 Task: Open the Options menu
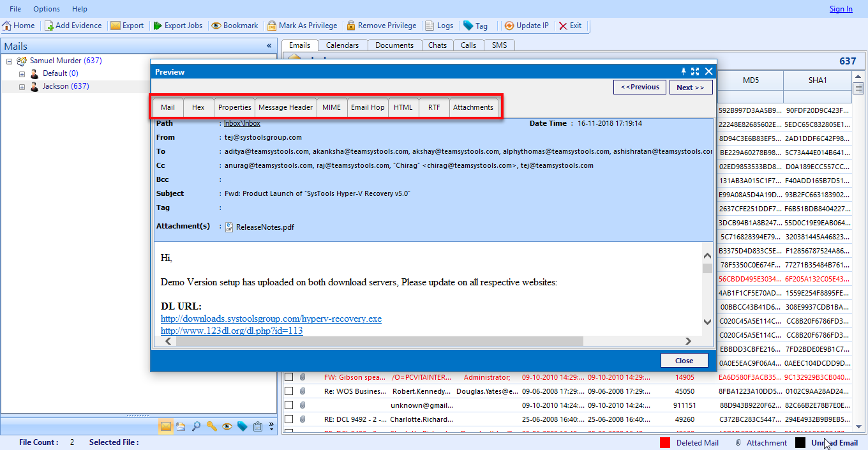[x=47, y=9]
